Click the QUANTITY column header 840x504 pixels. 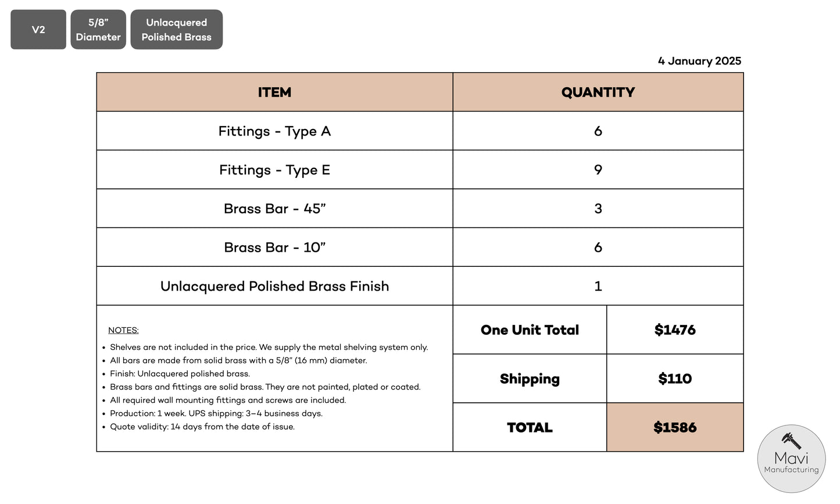point(598,92)
